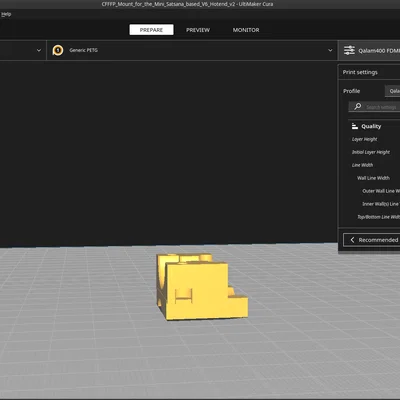Select the Top/Bottom Line Width setting
The image size is (400, 400).
point(378,217)
